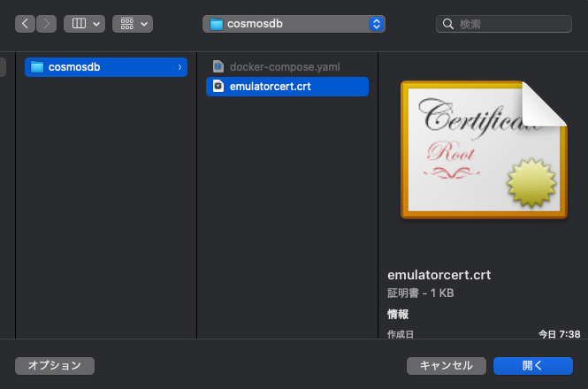Go forward with the right arrow button

pos(47,24)
